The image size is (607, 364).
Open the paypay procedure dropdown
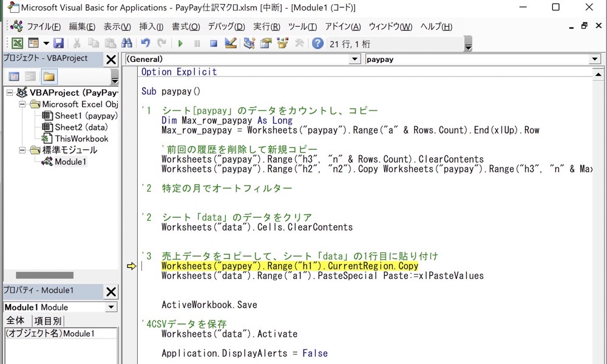click(595, 59)
